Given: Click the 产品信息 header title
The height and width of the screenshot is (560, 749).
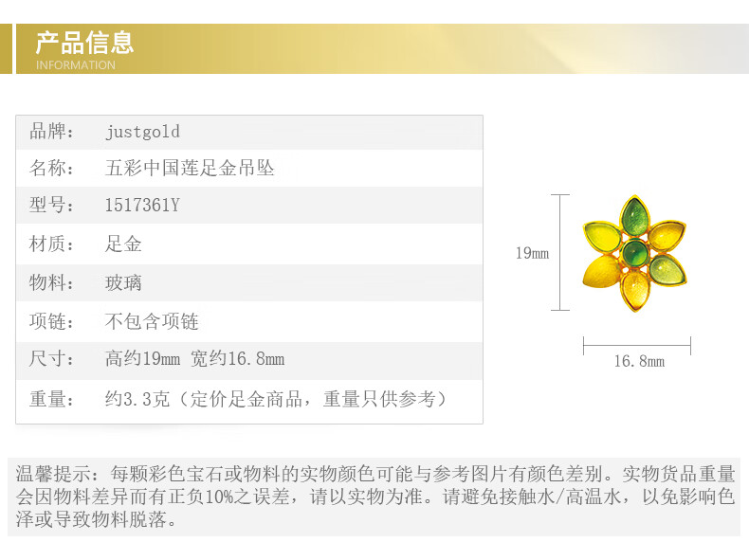Looking at the screenshot, I should [84, 43].
